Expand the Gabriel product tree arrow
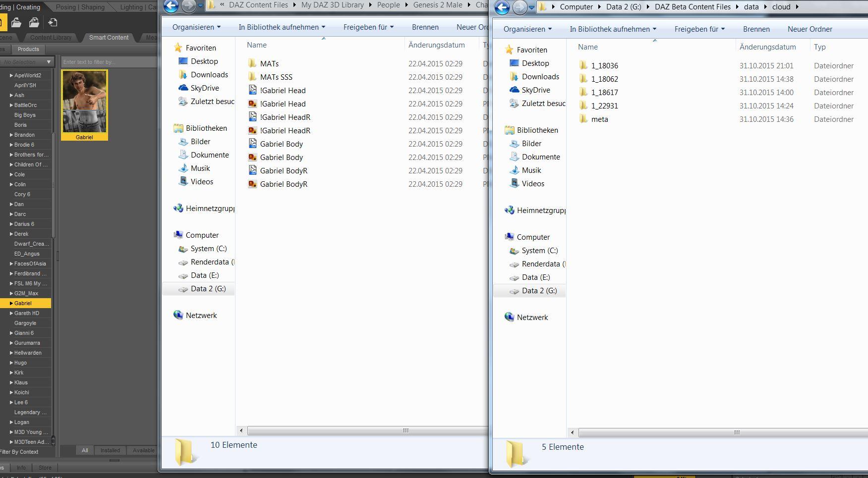Viewport: 868px width, 478px height. (11, 303)
